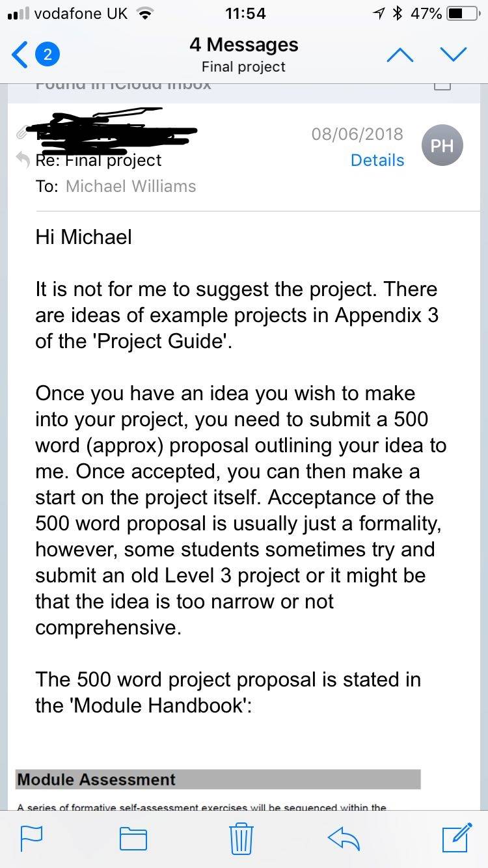Tap the message date 08/06/2018
Image resolution: width=488 pixels, height=868 pixels.
tap(357, 134)
